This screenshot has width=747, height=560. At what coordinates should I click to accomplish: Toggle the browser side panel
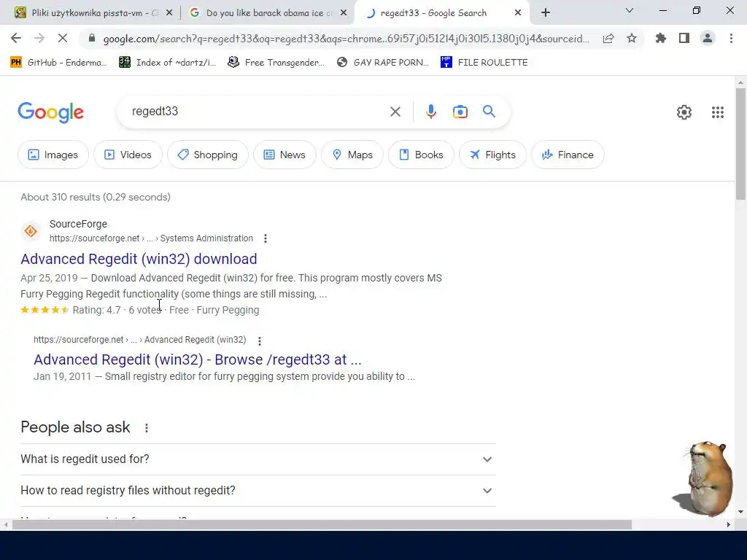click(x=684, y=38)
